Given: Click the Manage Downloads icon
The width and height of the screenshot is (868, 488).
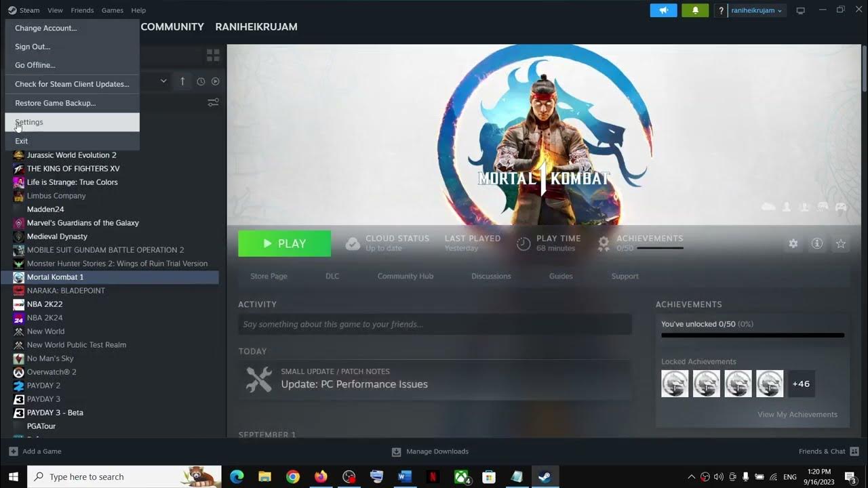Looking at the screenshot, I should click(x=397, y=451).
